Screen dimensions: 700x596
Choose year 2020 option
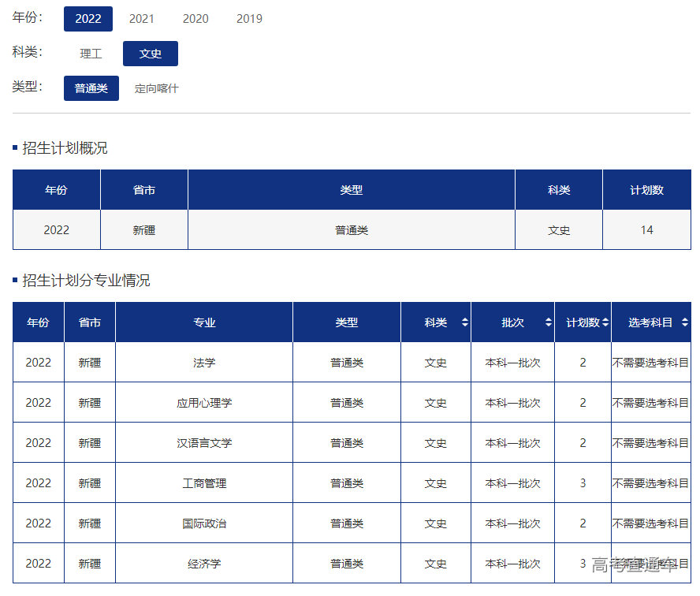pyautogui.click(x=195, y=19)
